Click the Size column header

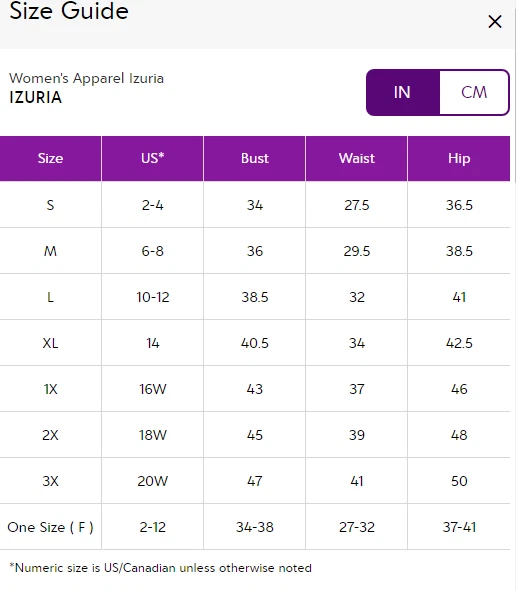click(x=50, y=158)
